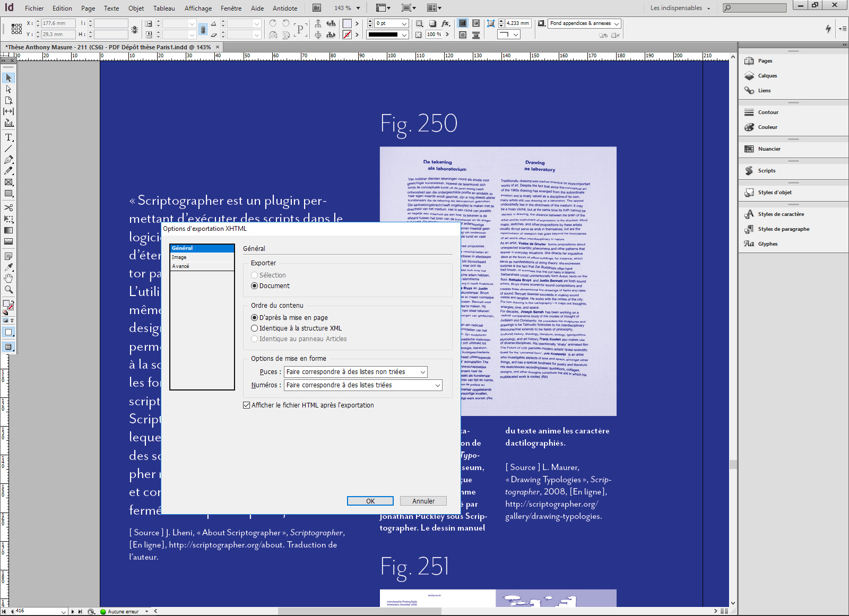Select 'Identique à la structure XML' option
Screen dimensions: 849x616
tap(255, 328)
